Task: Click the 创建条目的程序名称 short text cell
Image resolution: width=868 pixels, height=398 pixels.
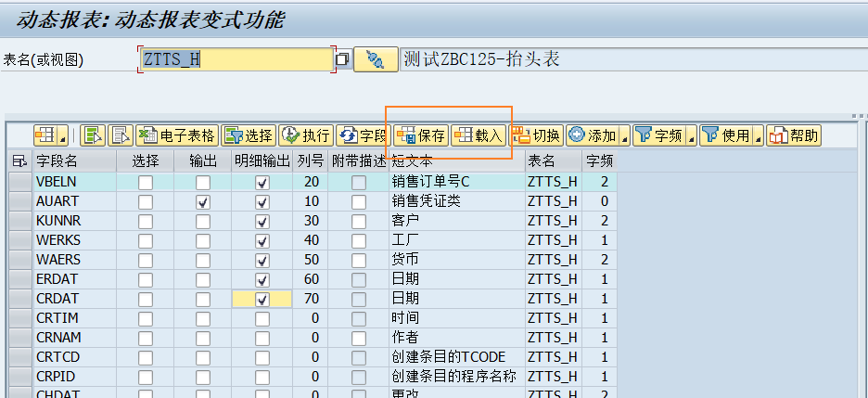Action: [x=457, y=377]
